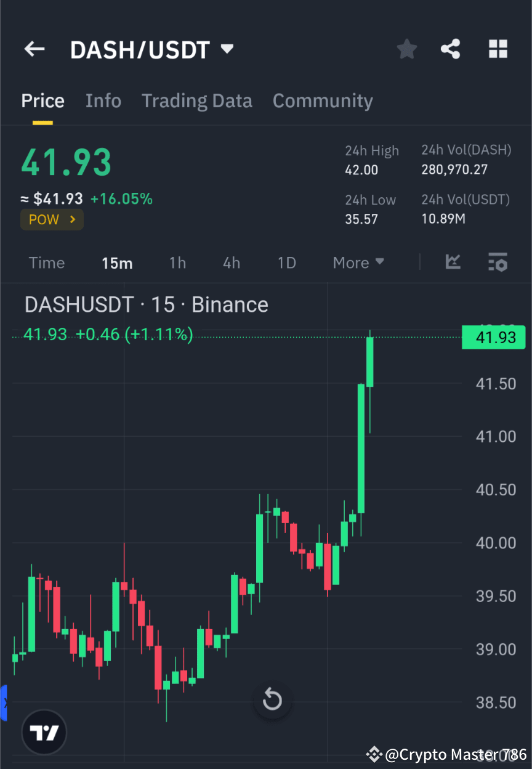Open the Community tab
This screenshot has width=532, height=769.
(323, 100)
